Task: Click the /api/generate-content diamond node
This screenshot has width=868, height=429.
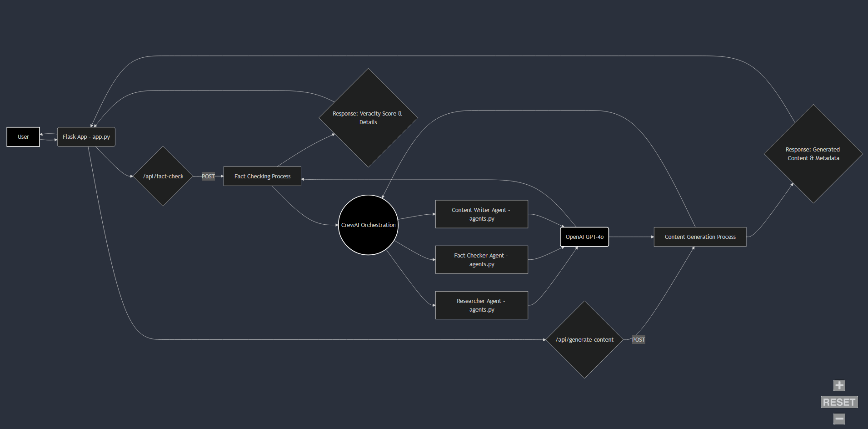Action: click(584, 339)
